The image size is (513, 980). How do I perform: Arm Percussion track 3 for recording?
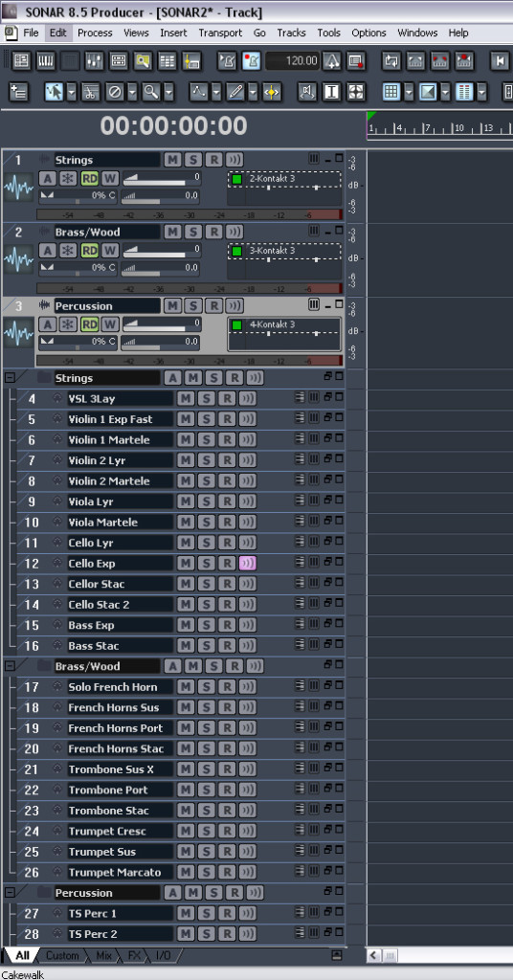click(x=214, y=305)
